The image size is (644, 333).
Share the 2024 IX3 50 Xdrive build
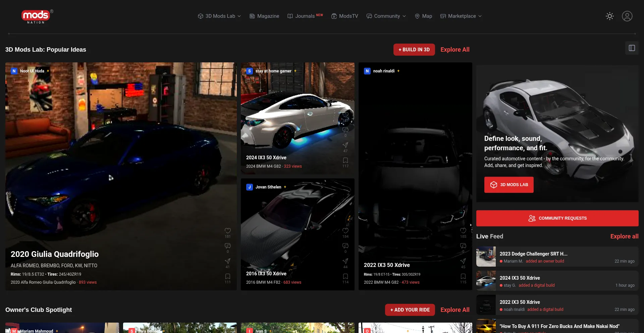click(345, 145)
